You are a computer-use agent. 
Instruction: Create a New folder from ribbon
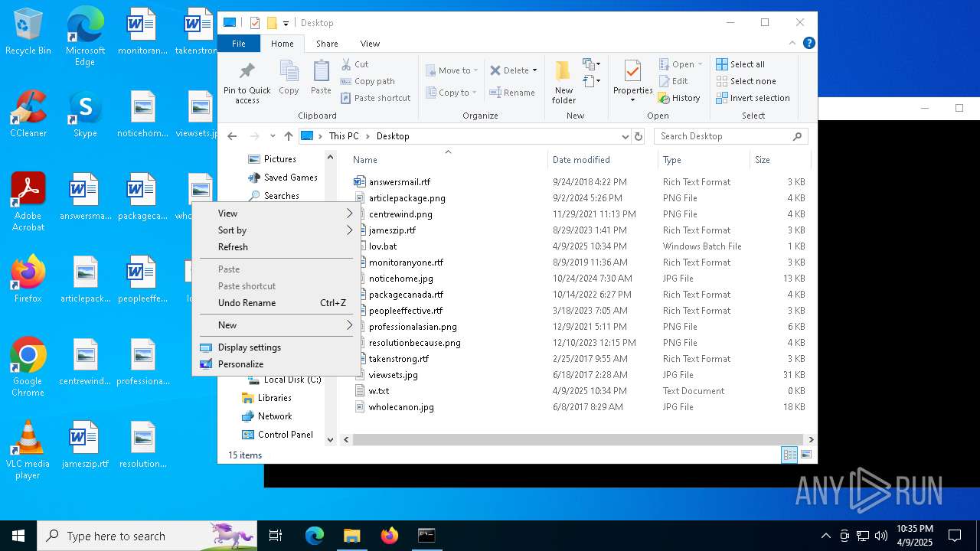pyautogui.click(x=563, y=83)
